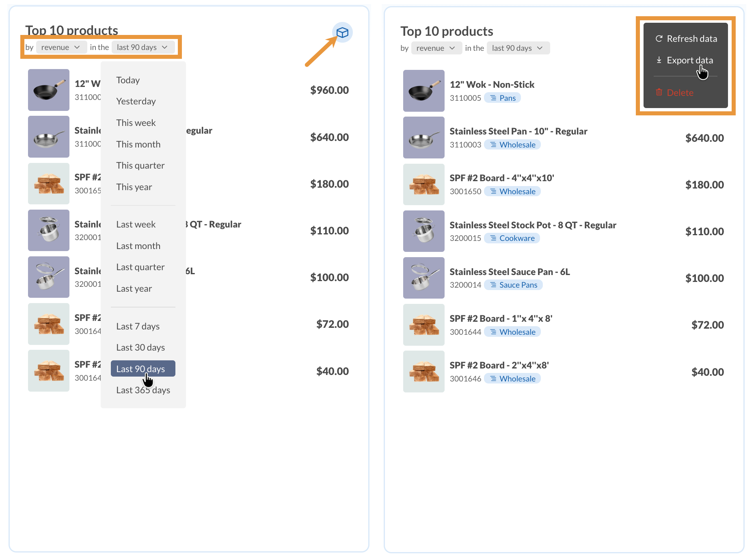Click the Sauce Pans category tag
Screen dimensions: 756x559
513,285
